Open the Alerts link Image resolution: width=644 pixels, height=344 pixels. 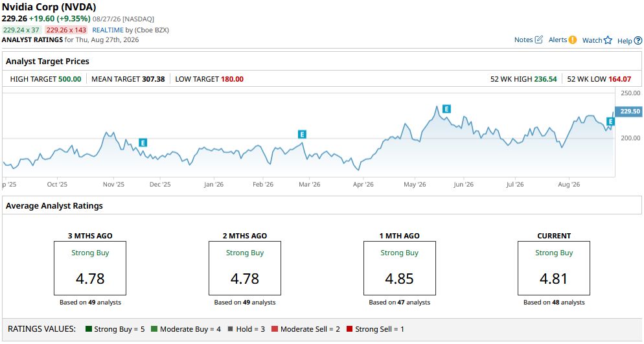pyautogui.click(x=558, y=40)
